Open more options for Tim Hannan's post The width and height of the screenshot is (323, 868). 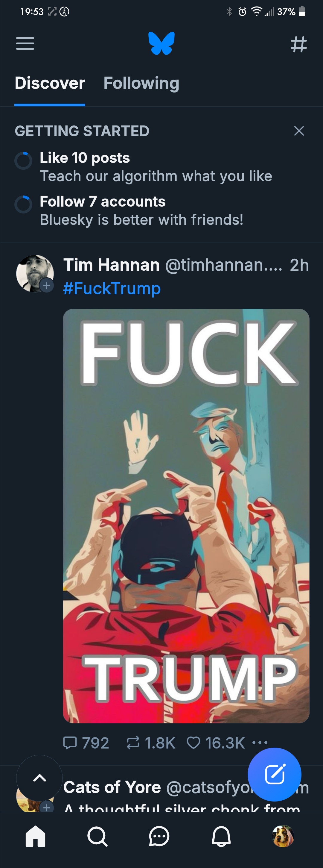click(260, 742)
